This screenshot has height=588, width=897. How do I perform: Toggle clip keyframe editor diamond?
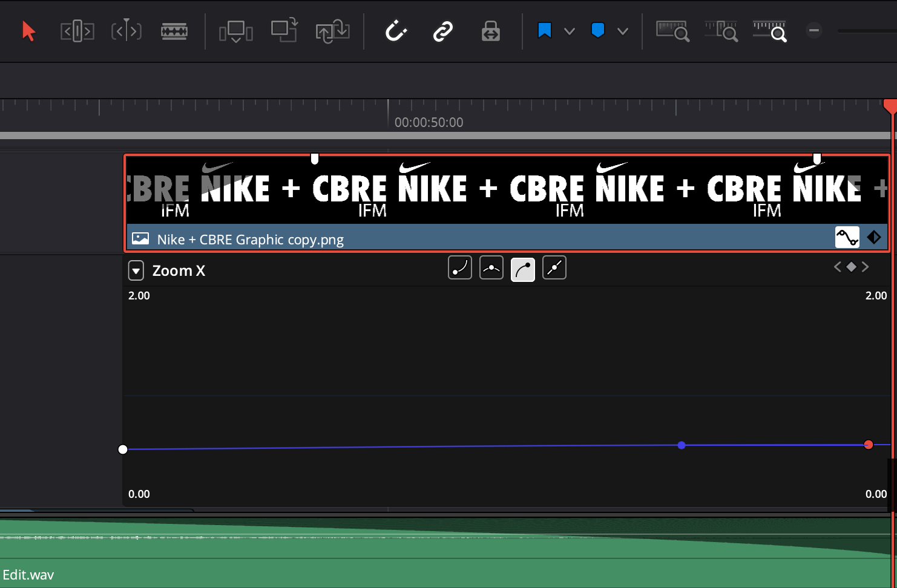pyautogui.click(x=874, y=237)
